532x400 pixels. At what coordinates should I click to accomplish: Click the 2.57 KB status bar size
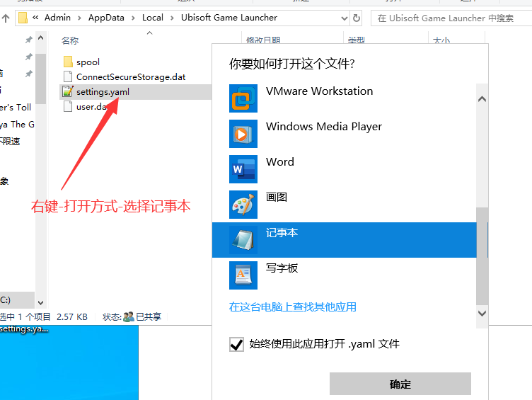coord(72,316)
